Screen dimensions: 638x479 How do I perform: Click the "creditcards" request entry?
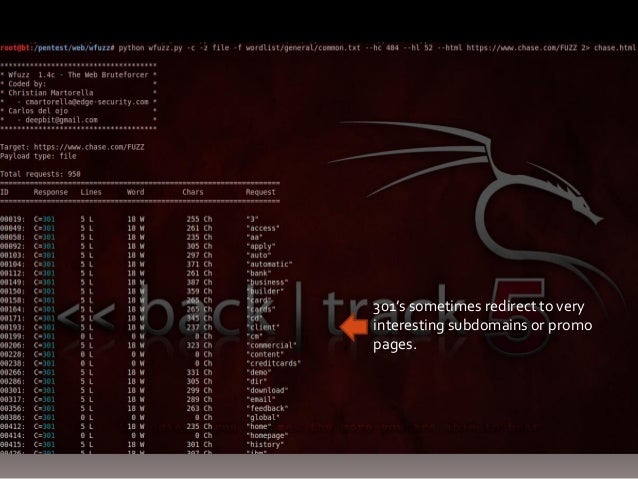click(x=273, y=363)
